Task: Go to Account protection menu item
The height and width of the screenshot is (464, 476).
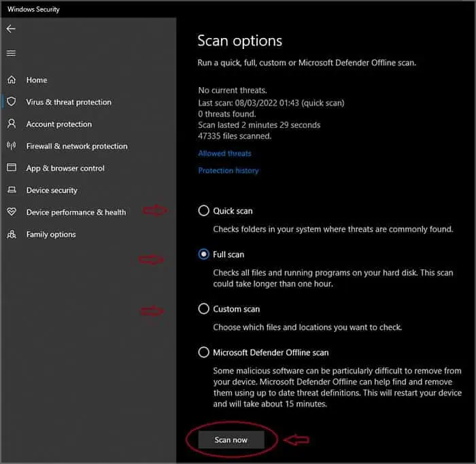Action: pyautogui.click(x=59, y=125)
